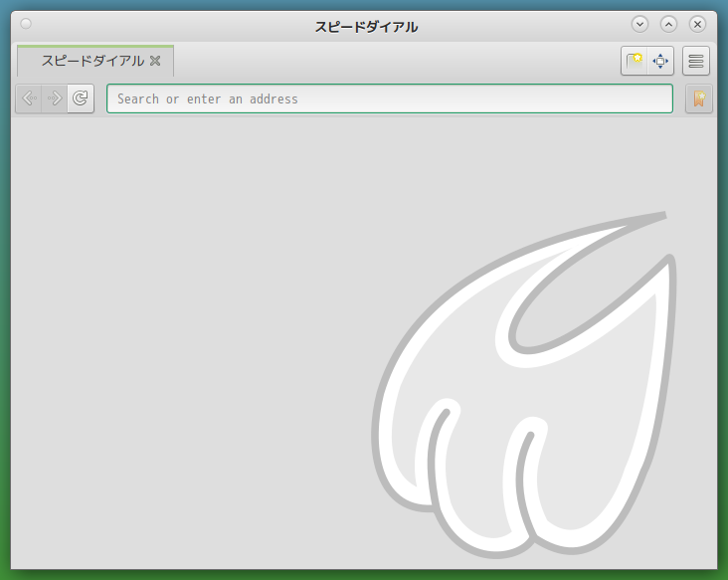Select the スピードダイアル tab
Viewport: 728px width, 580px height.
(x=95, y=61)
